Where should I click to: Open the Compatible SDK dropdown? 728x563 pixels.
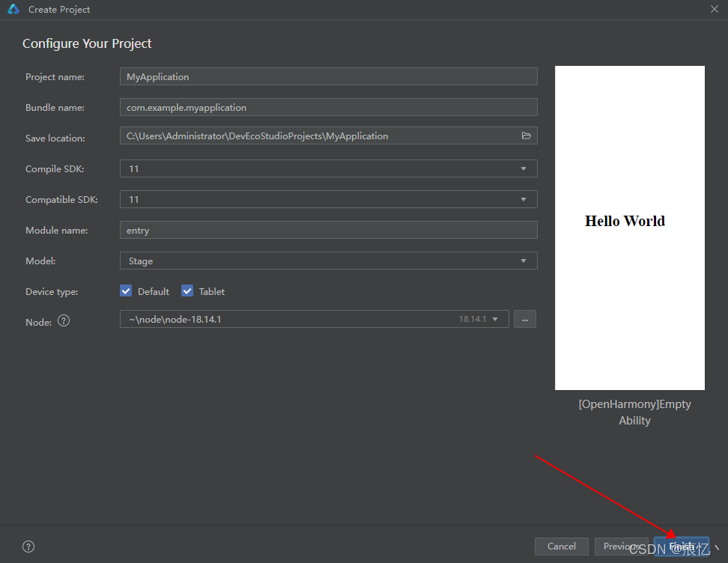524,199
